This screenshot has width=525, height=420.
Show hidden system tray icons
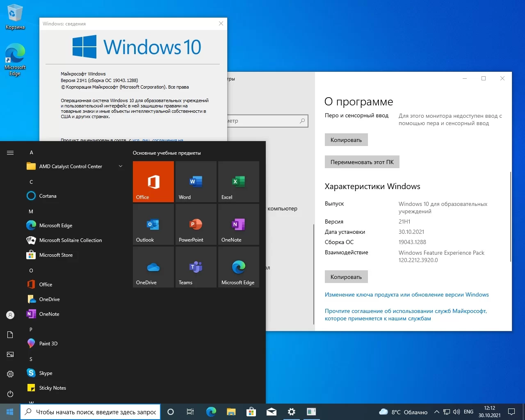(436, 412)
